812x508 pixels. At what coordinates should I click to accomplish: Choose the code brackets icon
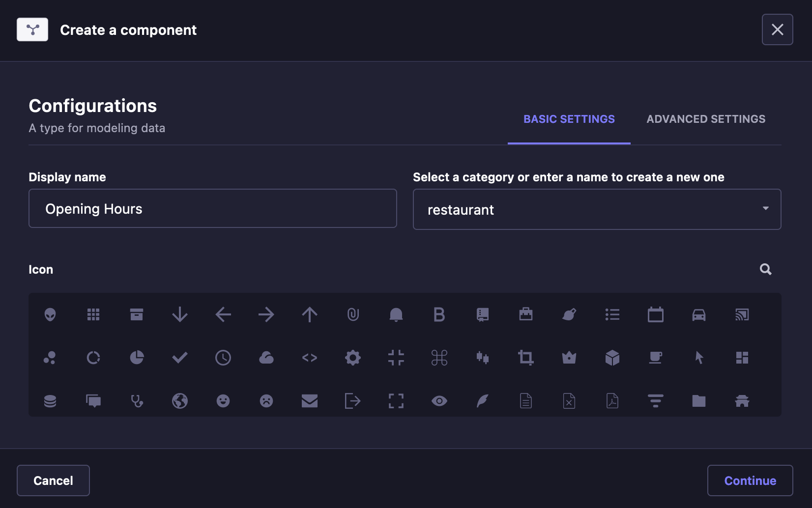(310, 358)
